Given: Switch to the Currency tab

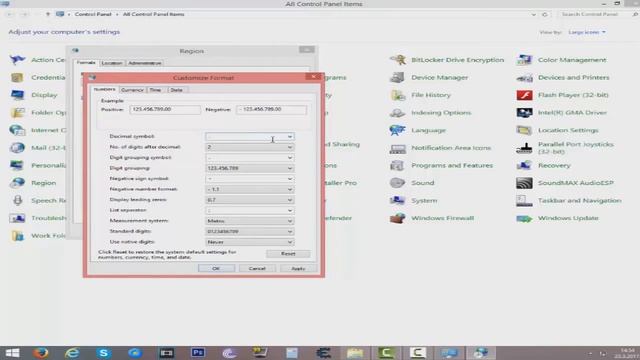Looking at the screenshot, I should point(132,90).
